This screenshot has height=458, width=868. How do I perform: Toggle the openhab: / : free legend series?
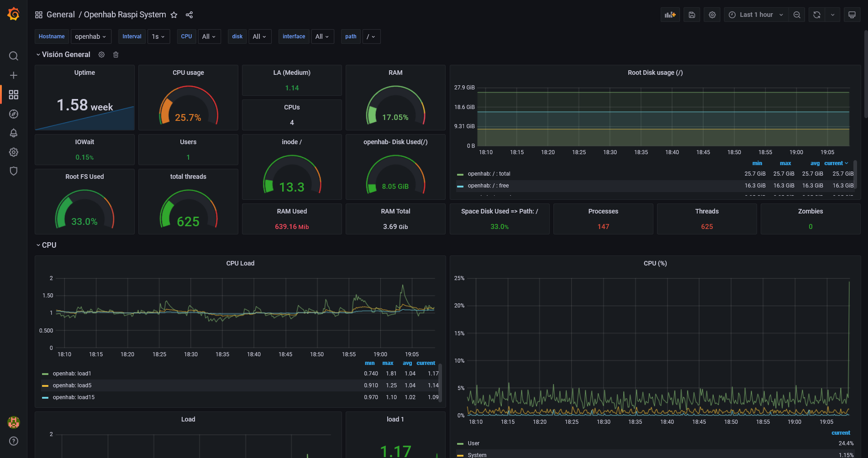488,186
